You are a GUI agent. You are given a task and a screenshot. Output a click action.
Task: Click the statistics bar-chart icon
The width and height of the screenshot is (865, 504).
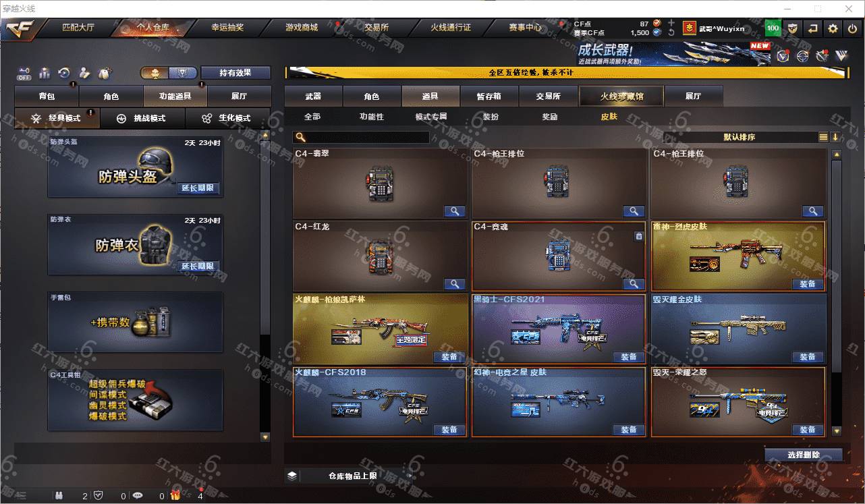pyautogui.click(x=45, y=72)
